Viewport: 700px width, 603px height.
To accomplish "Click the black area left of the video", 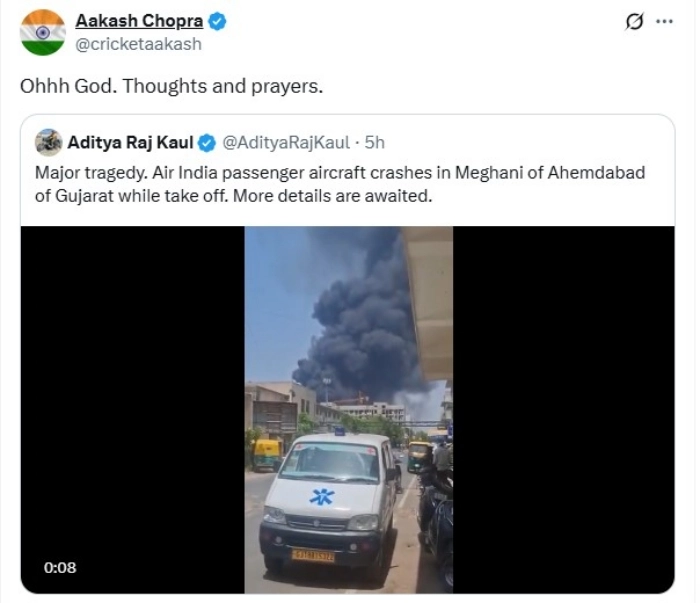I will (x=132, y=400).
